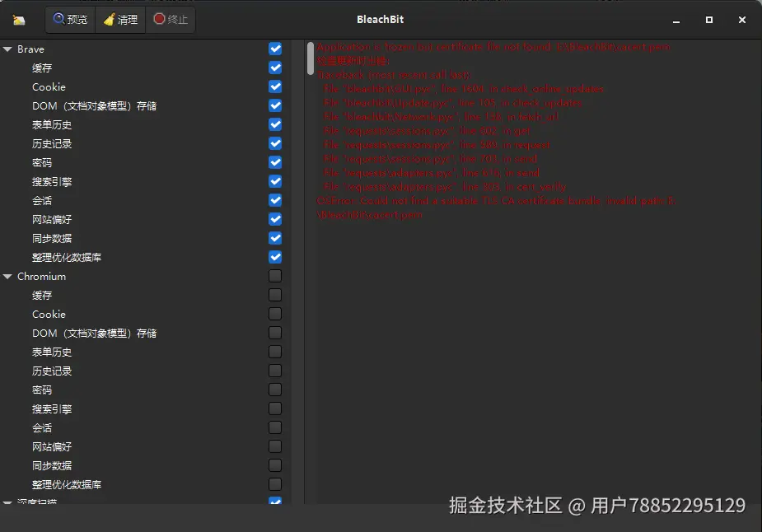Select 网站偏好 under Brave
The width and height of the screenshot is (762, 532).
coord(52,220)
